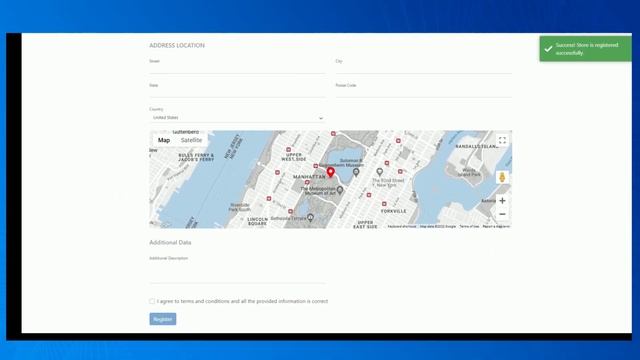This screenshot has height=360, width=640.
Task: Focus the Postal Code input field
Action: [x=424, y=93]
